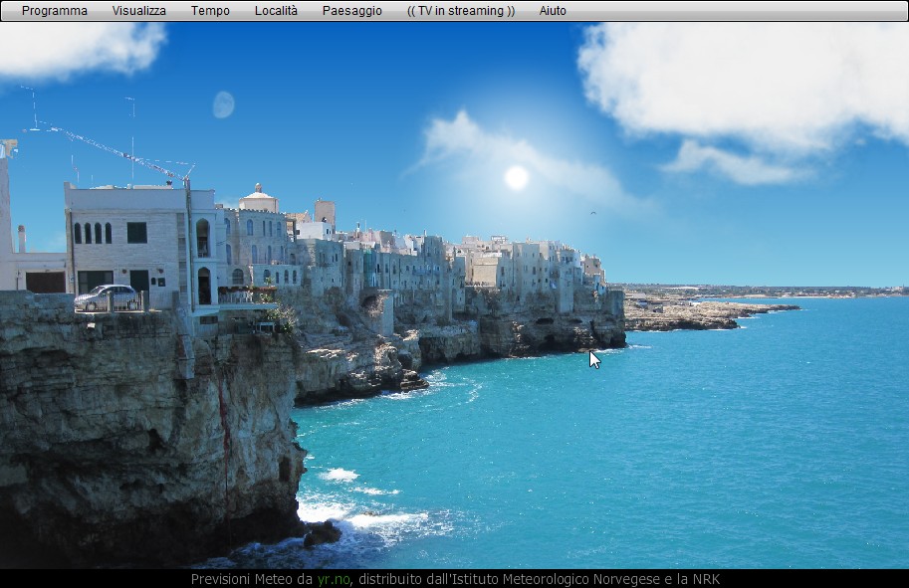Image resolution: width=909 pixels, height=588 pixels.
Task: Click the parked silver car on cliff
Action: click(108, 296)
